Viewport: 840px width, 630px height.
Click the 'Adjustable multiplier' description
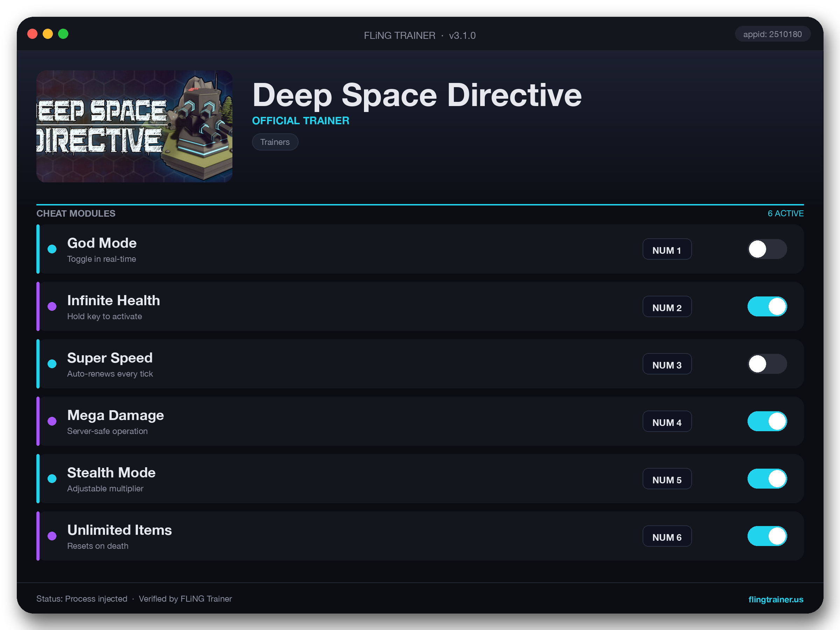pyautogui.click(x=105, y=488)
